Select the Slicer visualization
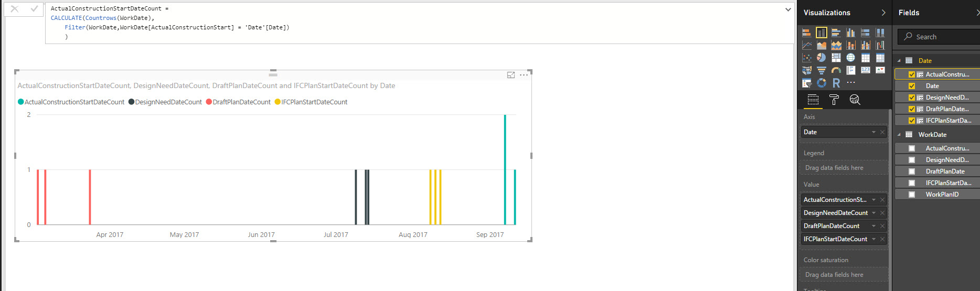Screen dimensions: 980x291 coord(807,83)
